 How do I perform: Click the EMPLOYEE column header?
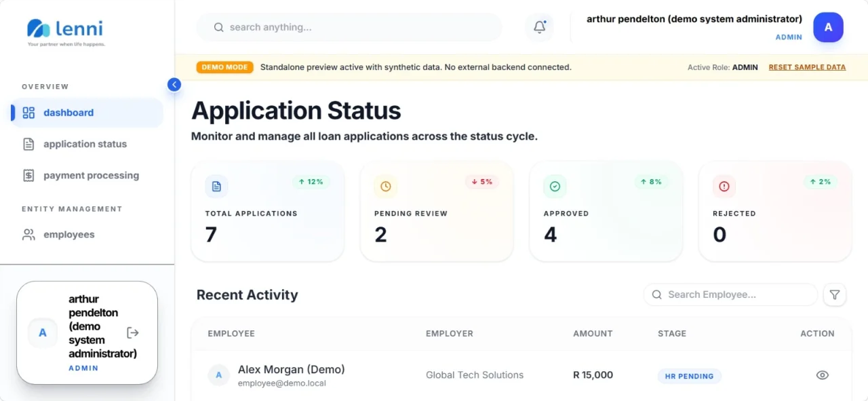click(231, 333)
